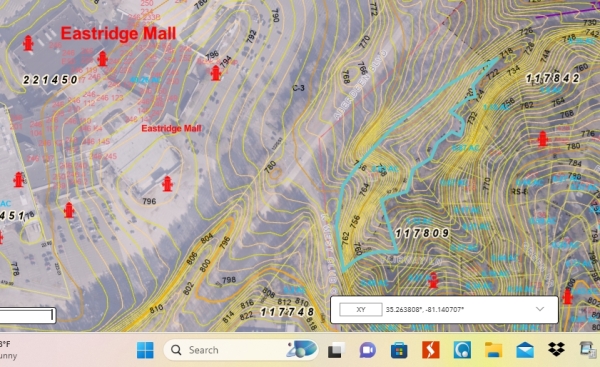Expand the coordinate readout chevron
Screen dimensions: 600x367
point(540,309)
